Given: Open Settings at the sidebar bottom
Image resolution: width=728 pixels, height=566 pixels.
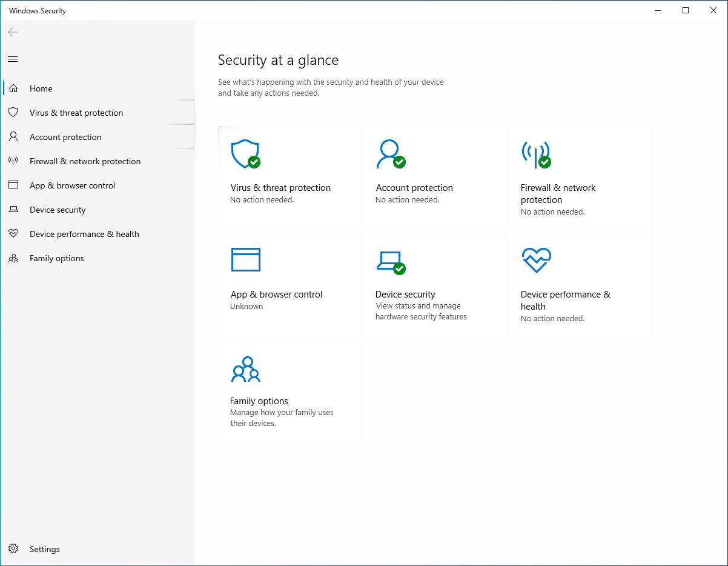Looking at the screenshot, I should tap(98, 549).
